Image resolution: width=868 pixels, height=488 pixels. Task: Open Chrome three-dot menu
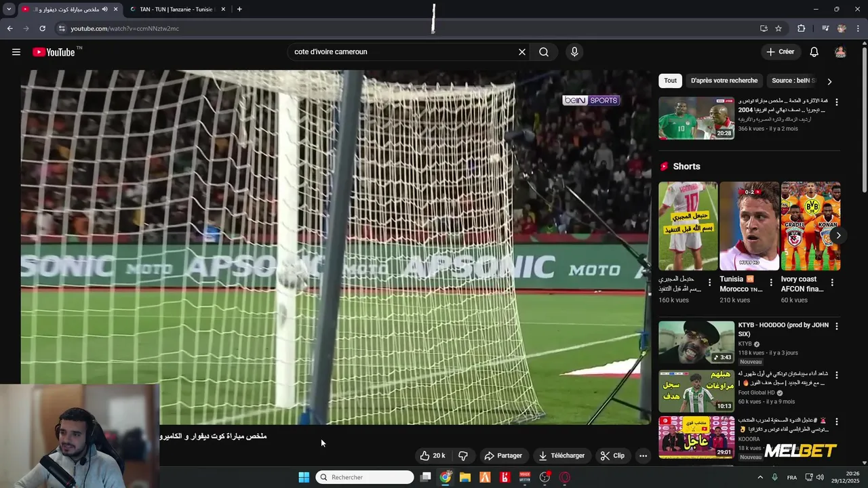858,28
